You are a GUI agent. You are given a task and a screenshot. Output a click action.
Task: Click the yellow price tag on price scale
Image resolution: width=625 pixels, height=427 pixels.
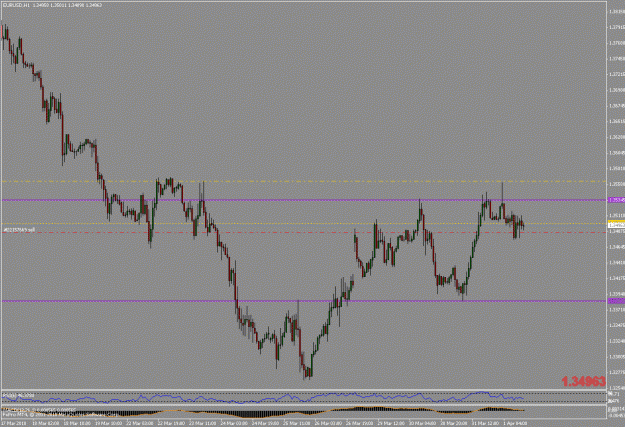point(616,221)
